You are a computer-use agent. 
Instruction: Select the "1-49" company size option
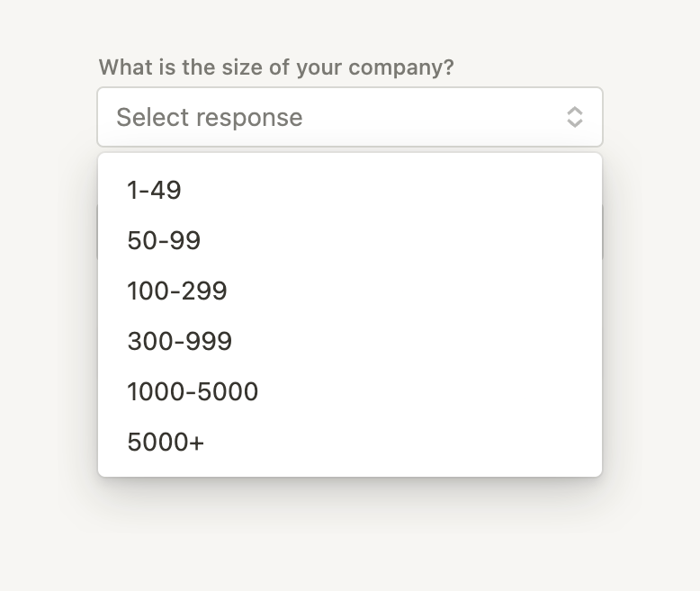click(154, 191)
